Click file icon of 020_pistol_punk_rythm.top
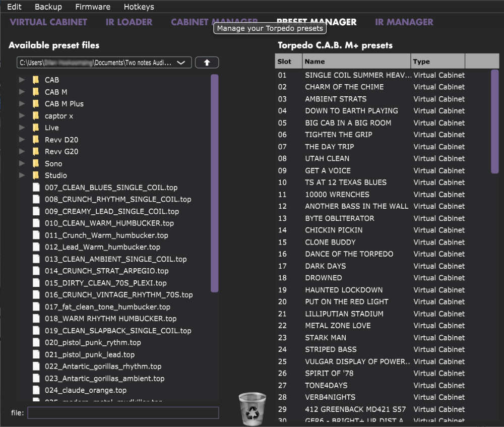Viewport: 504px width, 427px height. pos(36,342)
